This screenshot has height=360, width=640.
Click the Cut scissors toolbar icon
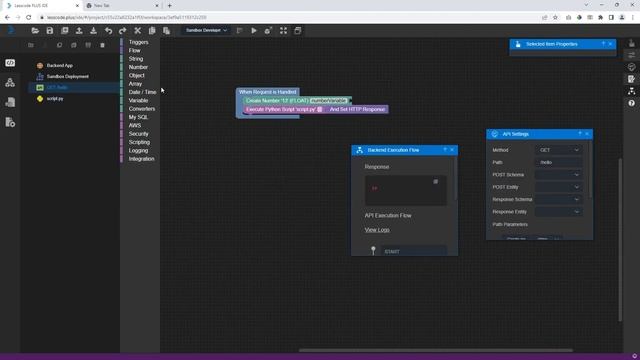pos(138,31)
